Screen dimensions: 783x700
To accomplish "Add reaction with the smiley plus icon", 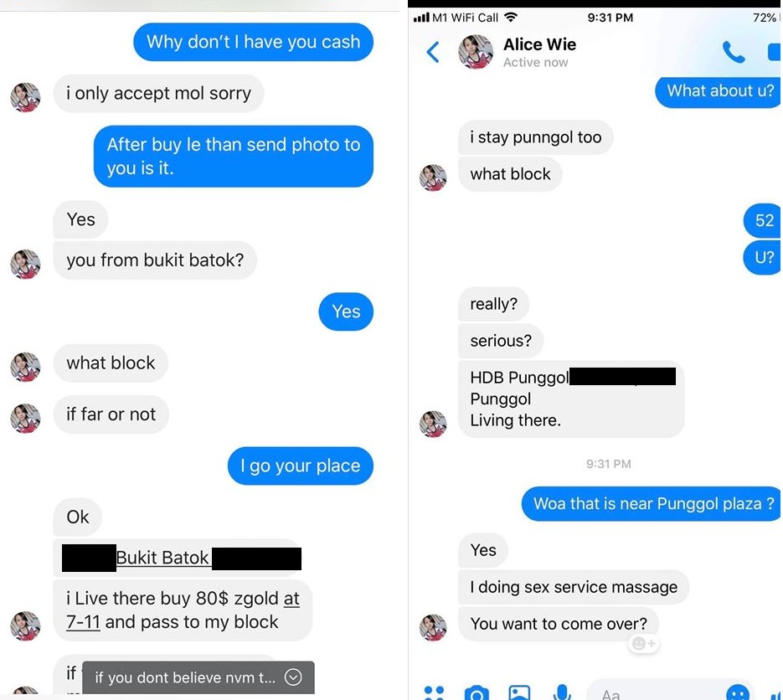I will [x=644, y=644].
